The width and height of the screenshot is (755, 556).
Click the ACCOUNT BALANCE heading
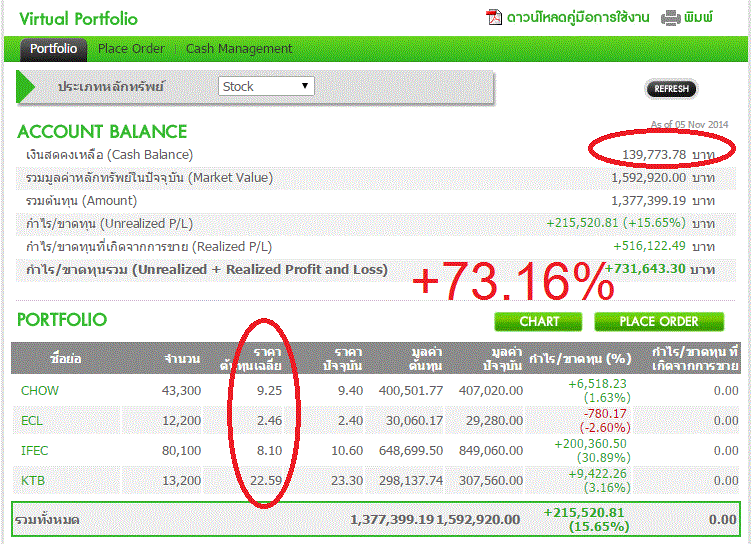(102, 131)
